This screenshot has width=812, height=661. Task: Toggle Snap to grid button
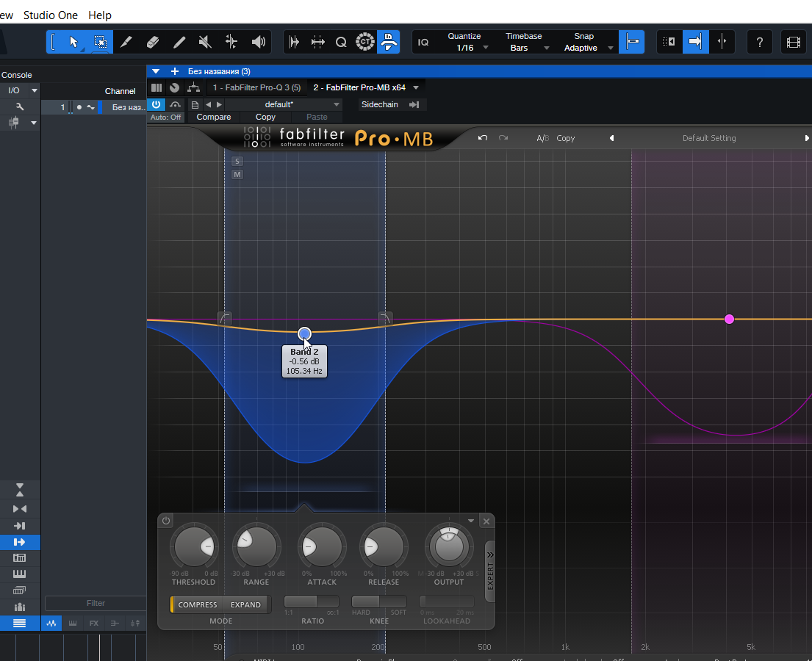coord(632,42)
